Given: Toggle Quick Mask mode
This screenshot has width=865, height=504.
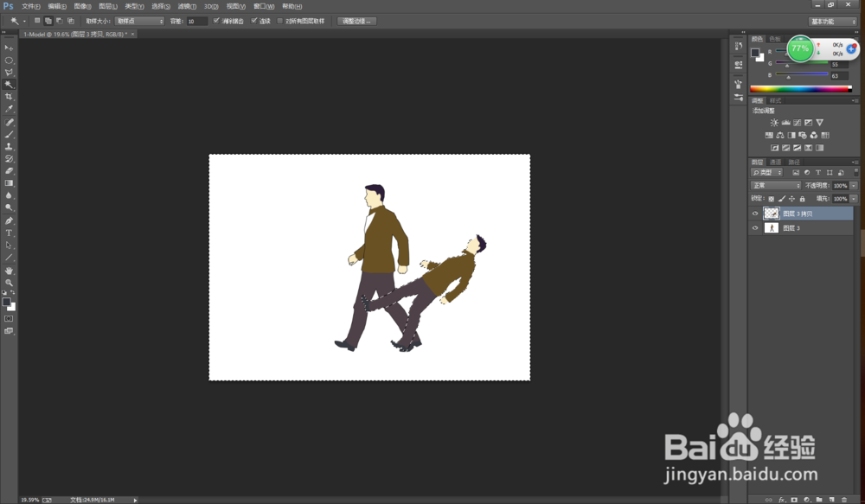Looking at the screenshot, I should [9, 319].
